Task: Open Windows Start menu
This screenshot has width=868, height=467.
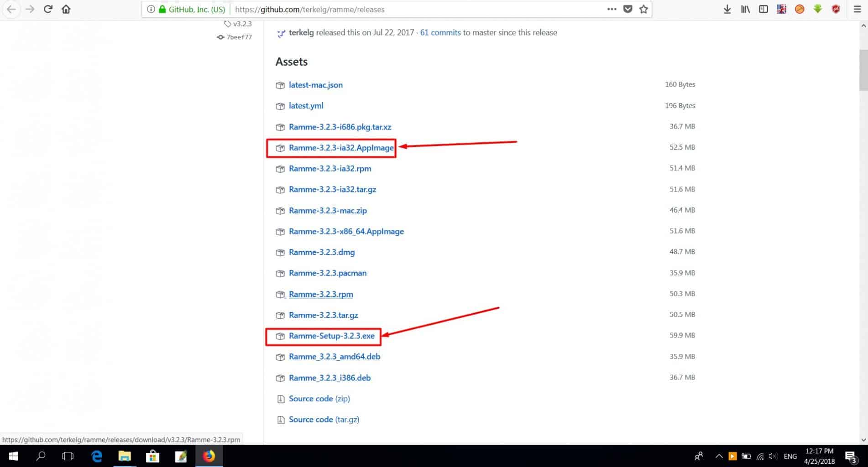Action: point(13,456)
